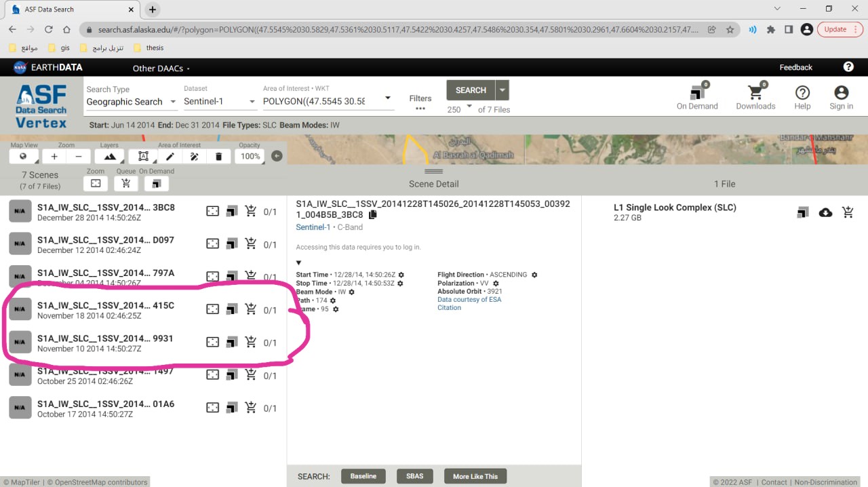Zoom to scene ending D097 on map
The height and width of the screenshot is (487, 868).
212,243
